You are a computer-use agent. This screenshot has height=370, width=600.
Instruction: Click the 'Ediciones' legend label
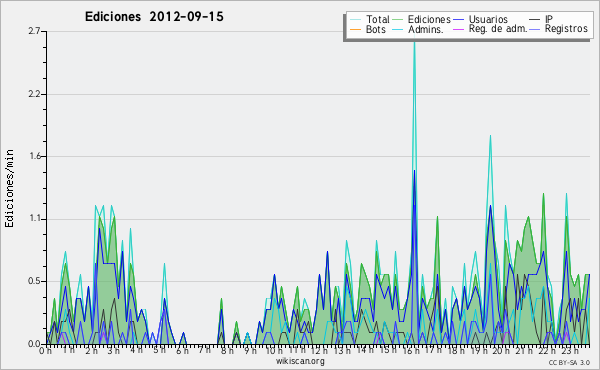tap(429, 19)
